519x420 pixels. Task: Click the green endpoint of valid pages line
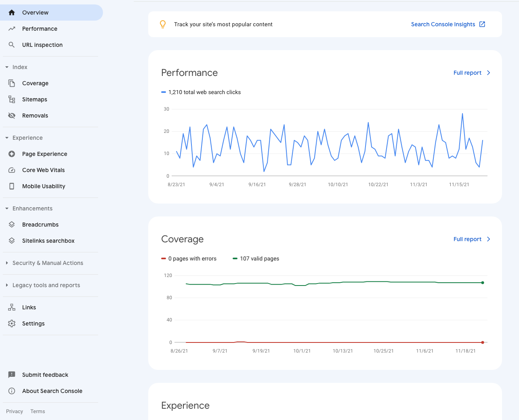pyautogui.click(x=483, y=283)
